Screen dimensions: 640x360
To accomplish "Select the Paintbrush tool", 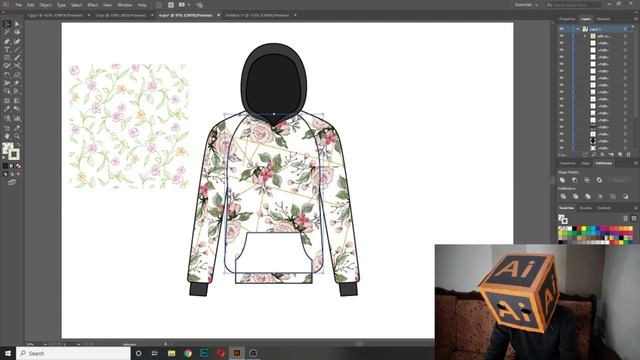I will (x=17, y=58).
